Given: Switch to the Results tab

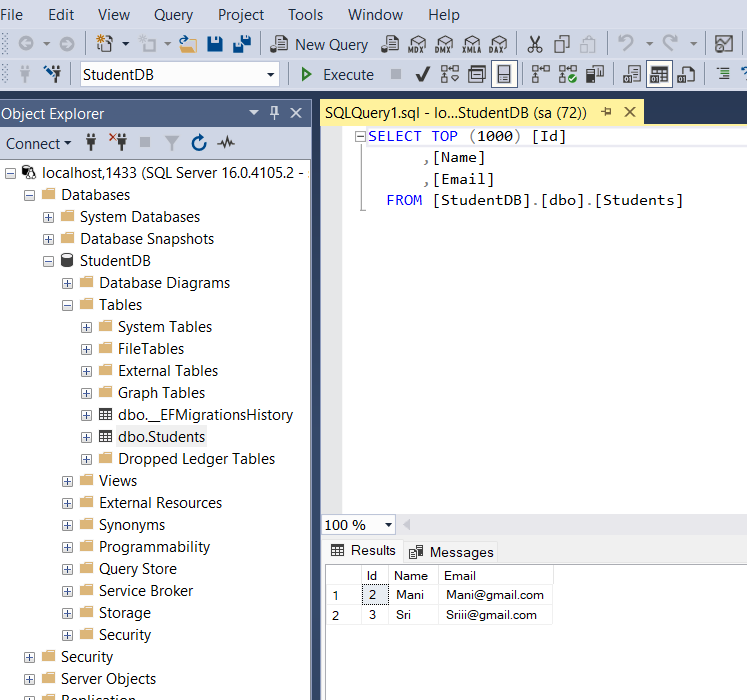Looking at the screenshot, I should 363,550.
